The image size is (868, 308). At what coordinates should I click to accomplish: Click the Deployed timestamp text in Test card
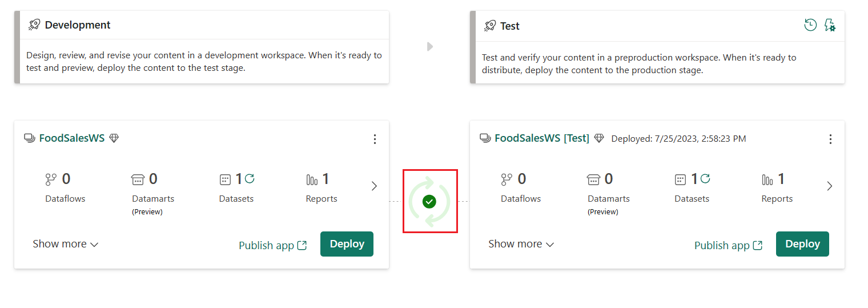(x=678, y=138)
